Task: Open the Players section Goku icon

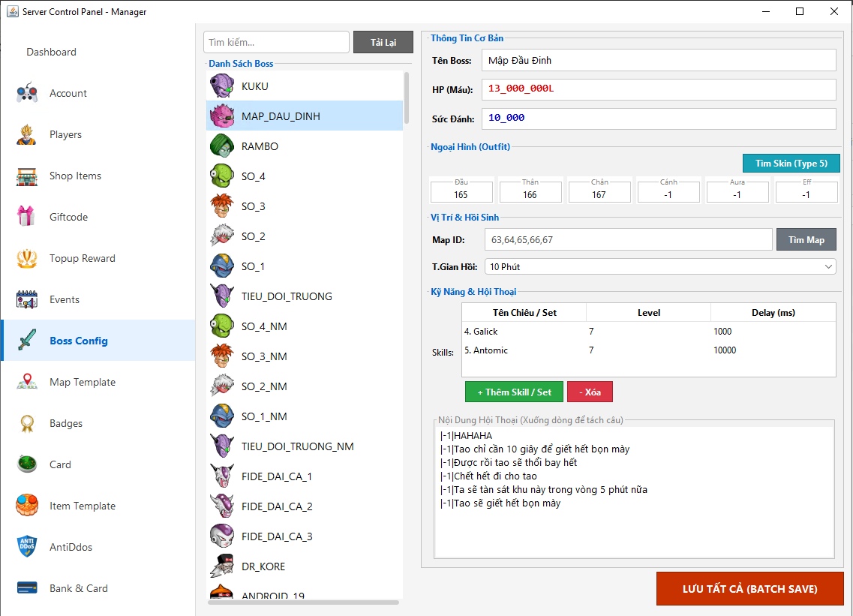Action: (27, 134)
